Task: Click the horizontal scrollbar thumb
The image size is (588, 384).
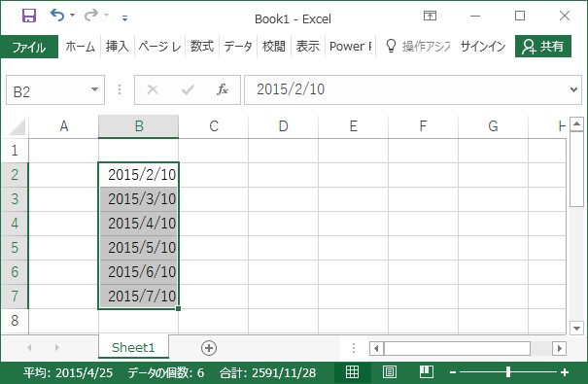Action: 457,349
